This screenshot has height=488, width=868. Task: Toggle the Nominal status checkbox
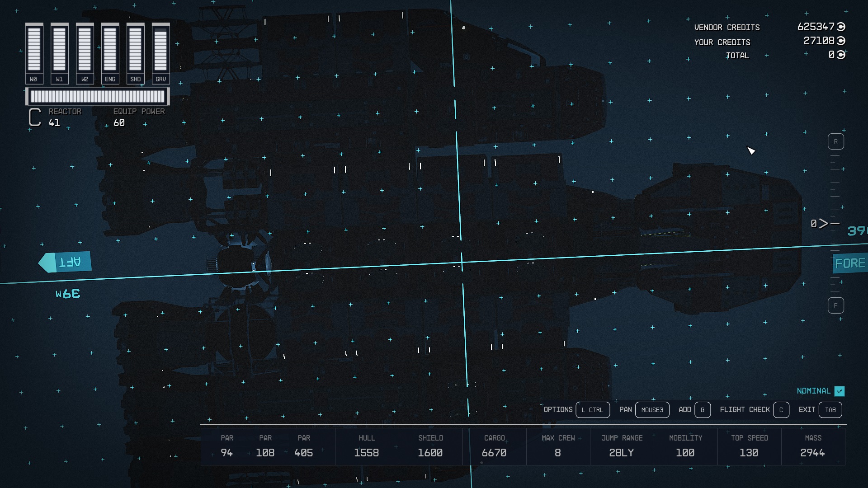(840, 391)
